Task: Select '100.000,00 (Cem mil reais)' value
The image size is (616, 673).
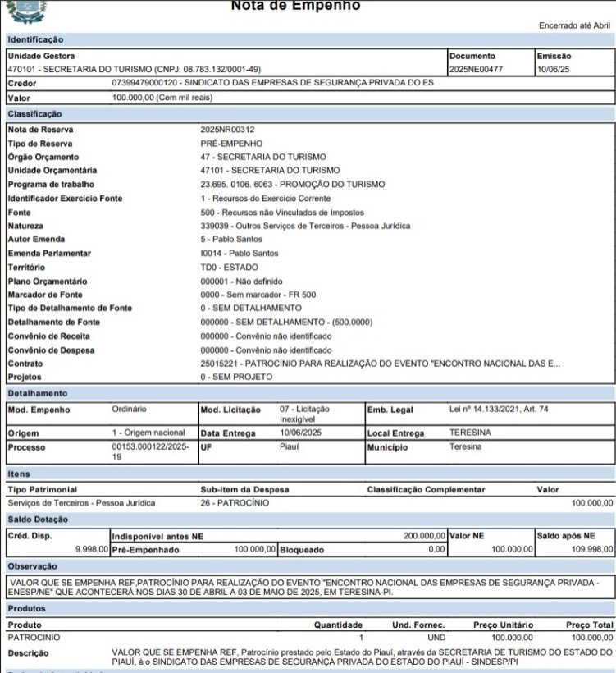Action: tap(162, 98)
